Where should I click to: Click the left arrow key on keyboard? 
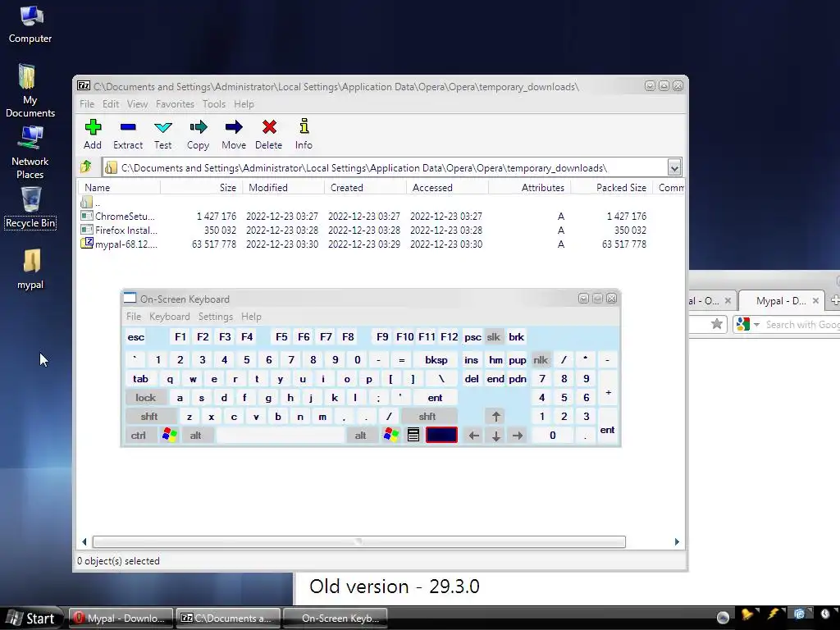tap(473, 436)
